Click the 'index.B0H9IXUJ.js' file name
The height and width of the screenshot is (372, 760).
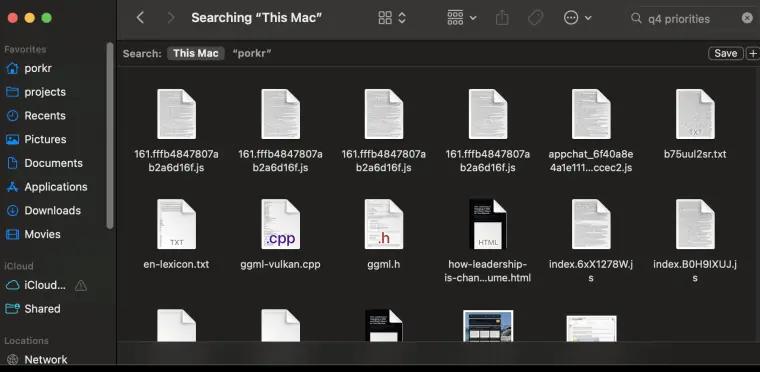(695, 271)
